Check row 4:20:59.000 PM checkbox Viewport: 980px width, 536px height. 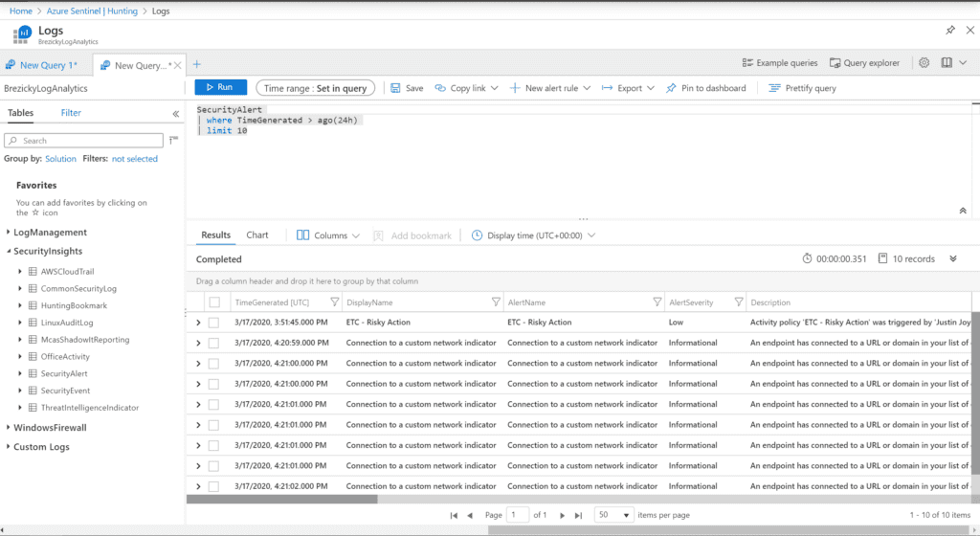click(x=213, y=344)
